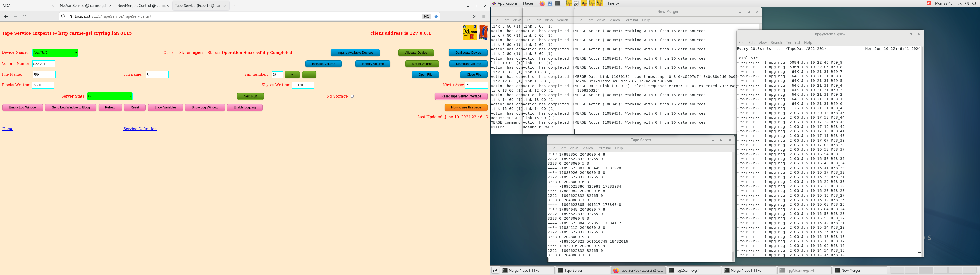980x275 pixels.
Task: Click the Volume Name input field
Action: click(44, 64)
